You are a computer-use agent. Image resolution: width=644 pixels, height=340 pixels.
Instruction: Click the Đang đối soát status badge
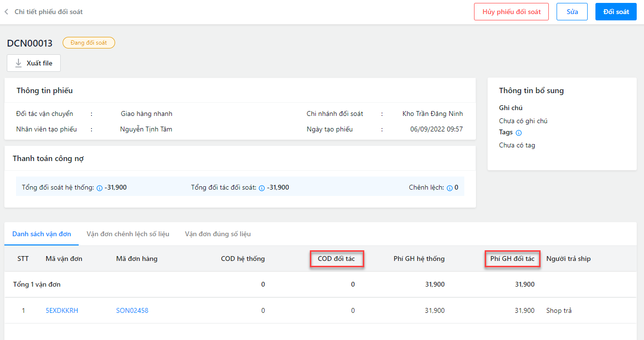pos(89,43)
